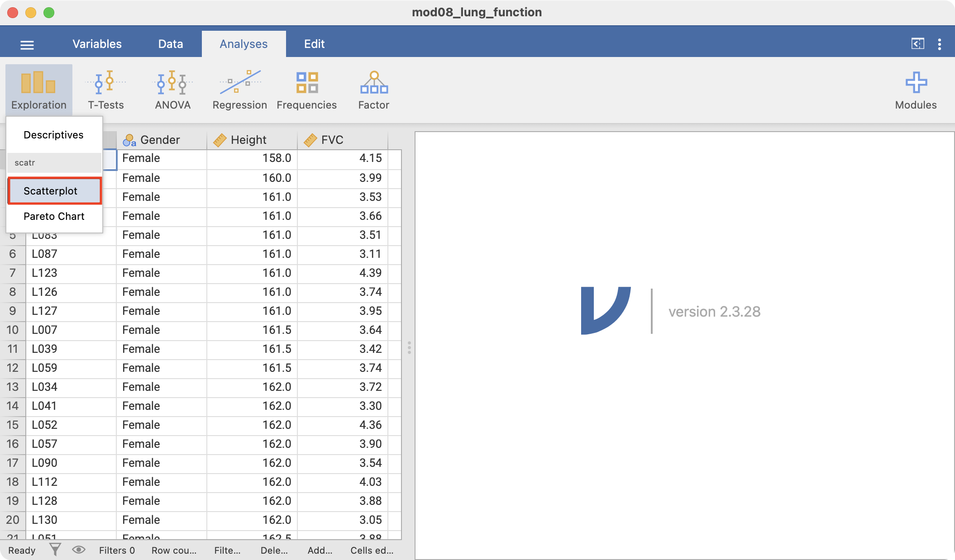Open the Modules plus menu
The width and height of the screenshot is (955, 560).
[x=916, y=90]
